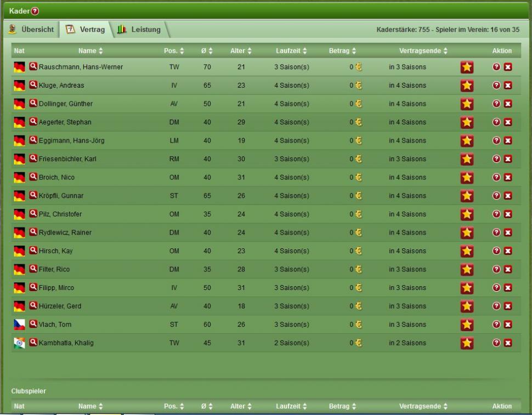Click the star icon in Kambhatla, Khalig row
The height and width of the screenshot is (415, 532).
(466, 343)
